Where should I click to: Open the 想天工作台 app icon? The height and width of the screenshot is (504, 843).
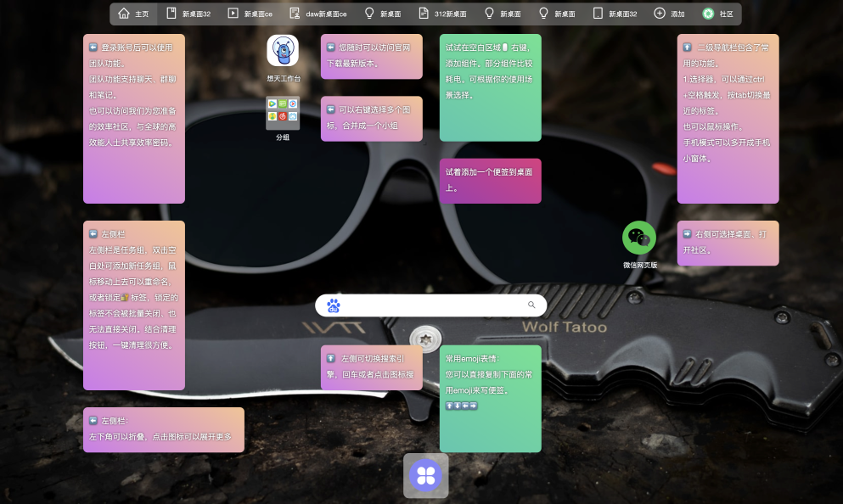pos(283,51)
